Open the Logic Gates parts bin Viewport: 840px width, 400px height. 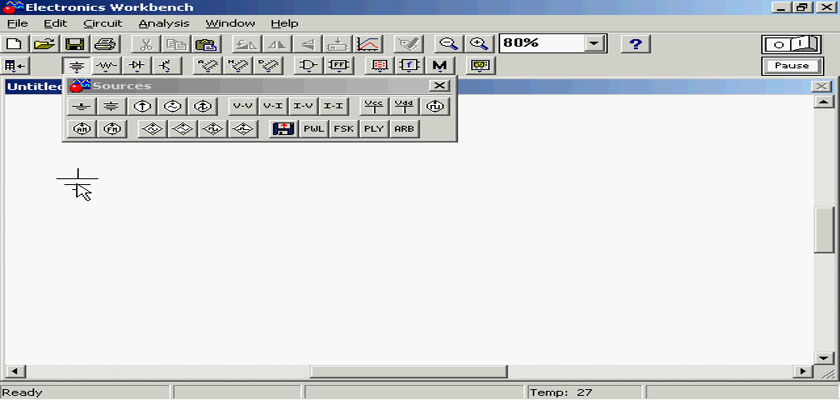[308, 65]
